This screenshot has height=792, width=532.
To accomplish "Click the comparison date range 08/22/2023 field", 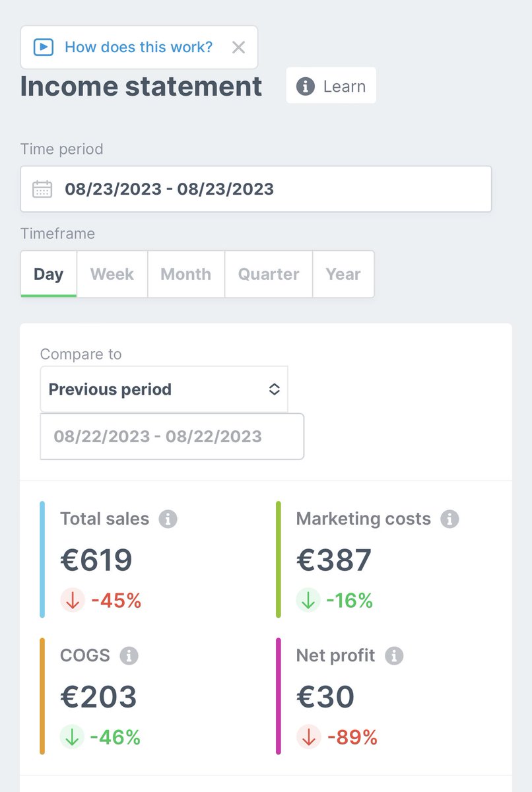I will pos(172,436).
